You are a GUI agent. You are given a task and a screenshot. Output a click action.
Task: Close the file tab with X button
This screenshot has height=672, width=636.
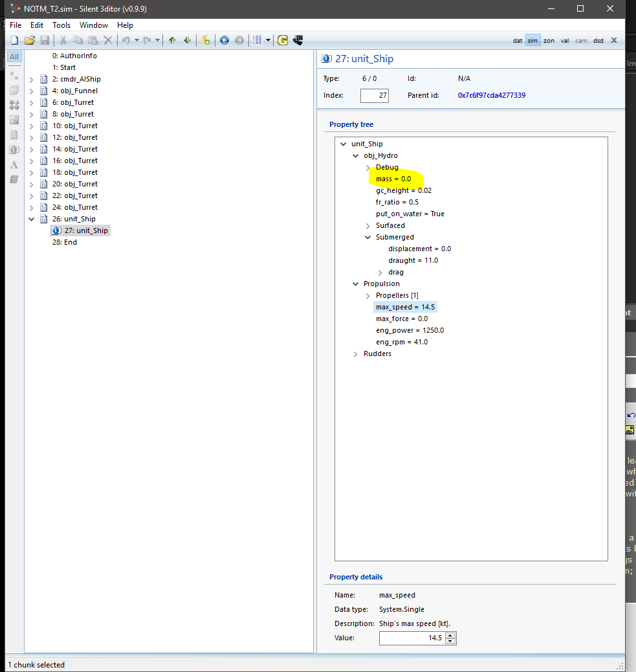(614, 40)
